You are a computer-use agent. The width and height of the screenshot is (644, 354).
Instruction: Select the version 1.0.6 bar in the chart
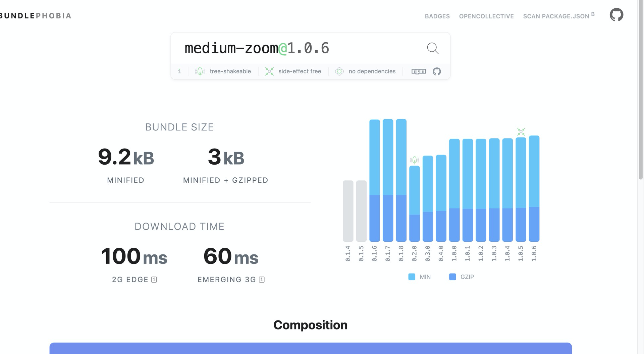pyautogui.click(x=534, y=188)
